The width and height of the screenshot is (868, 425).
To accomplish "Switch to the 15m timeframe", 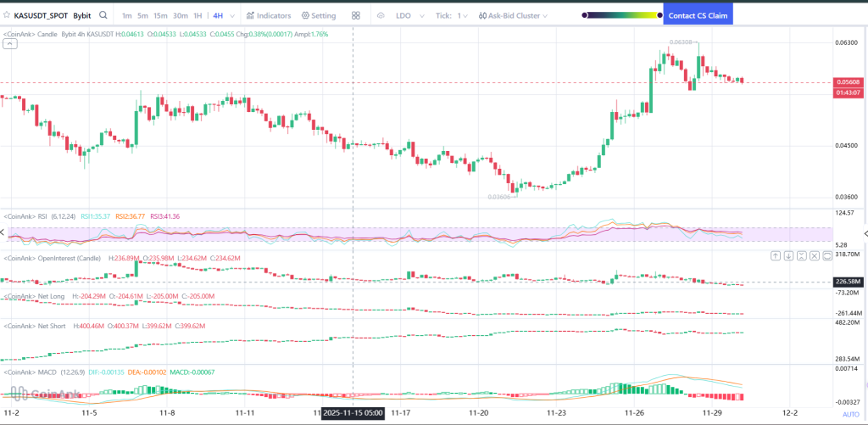I will pos(160,15).
